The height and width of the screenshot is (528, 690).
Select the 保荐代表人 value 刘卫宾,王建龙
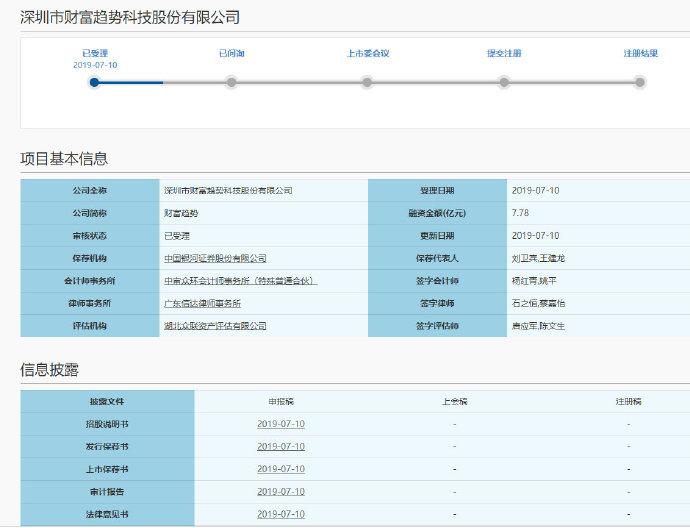(538, 258)
